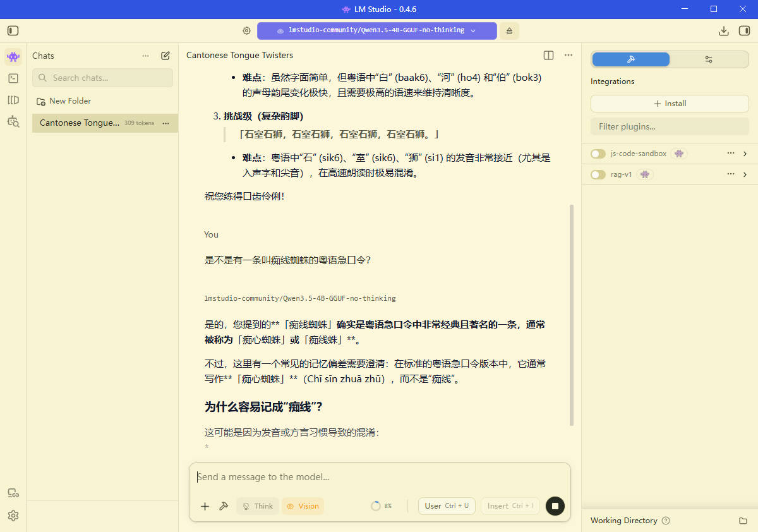Create a New Folder in Chats
This screenshot has width=758, height=532.
pyautogui.click(x=69, y=100)
